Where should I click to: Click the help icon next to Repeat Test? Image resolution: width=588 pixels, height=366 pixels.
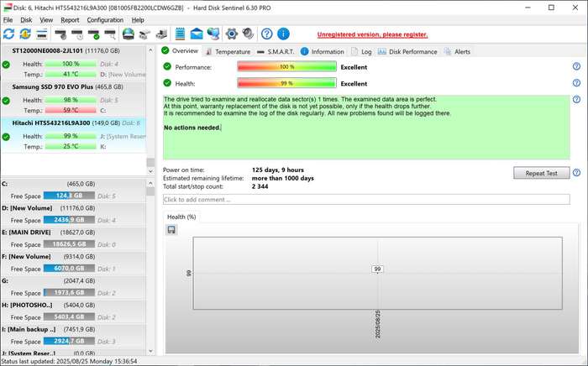coord(577,173)
